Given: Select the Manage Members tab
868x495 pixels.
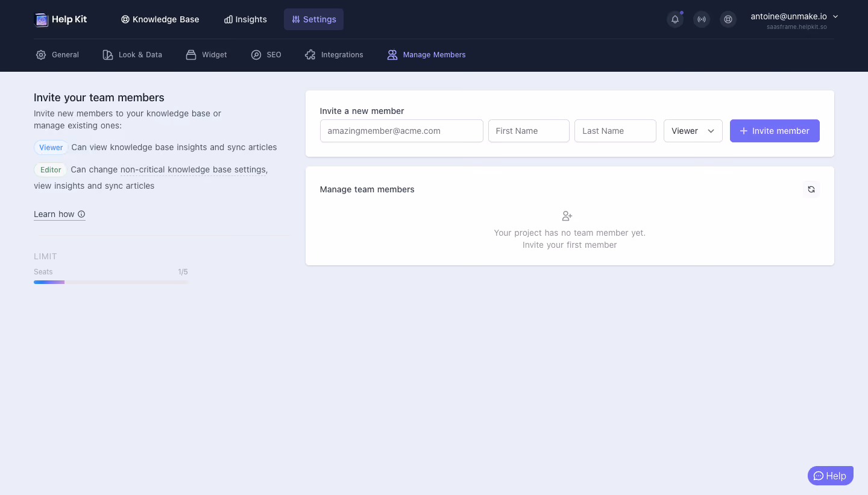Looking at the screenshot, I should (x=427, y=55).
